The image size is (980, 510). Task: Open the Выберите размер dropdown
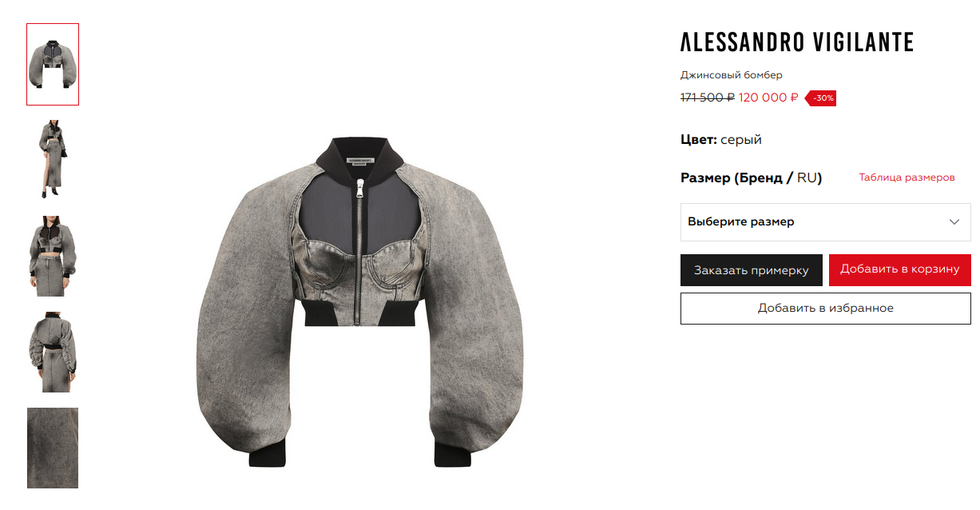point(826,222)
